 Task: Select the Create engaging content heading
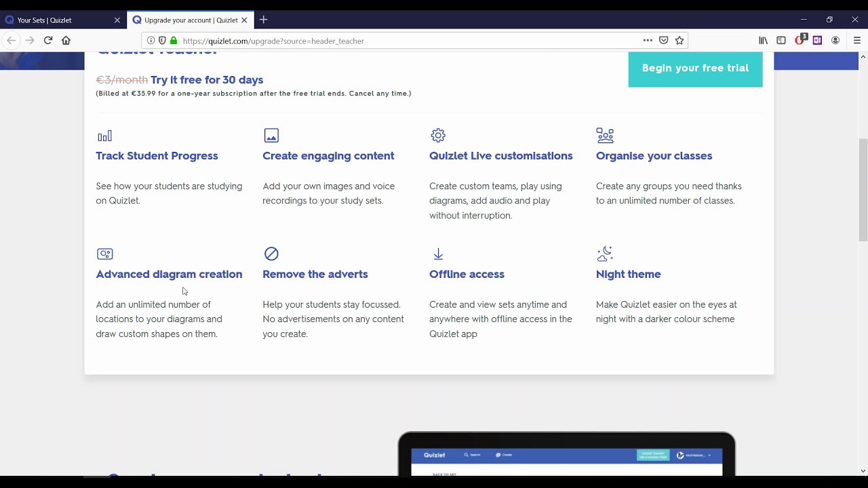tap(328, 156)
